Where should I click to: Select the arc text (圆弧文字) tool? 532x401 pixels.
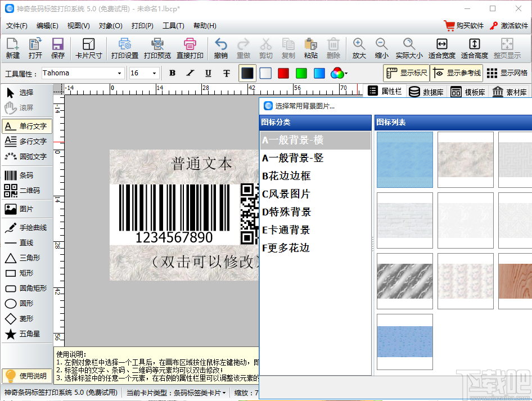click(26, 156)
